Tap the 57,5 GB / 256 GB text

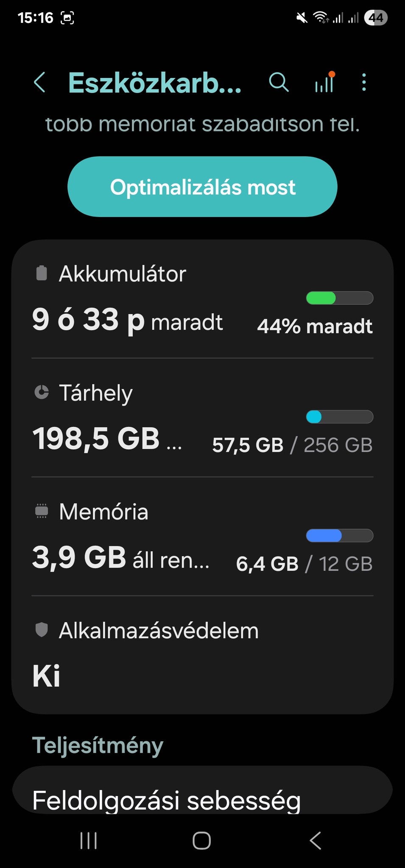[x=292, y=445]
